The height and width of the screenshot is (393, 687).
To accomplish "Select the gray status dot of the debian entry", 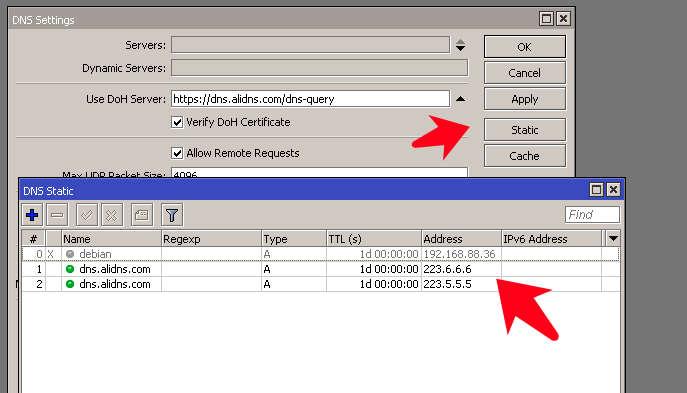I will click(x=70, y=254).
